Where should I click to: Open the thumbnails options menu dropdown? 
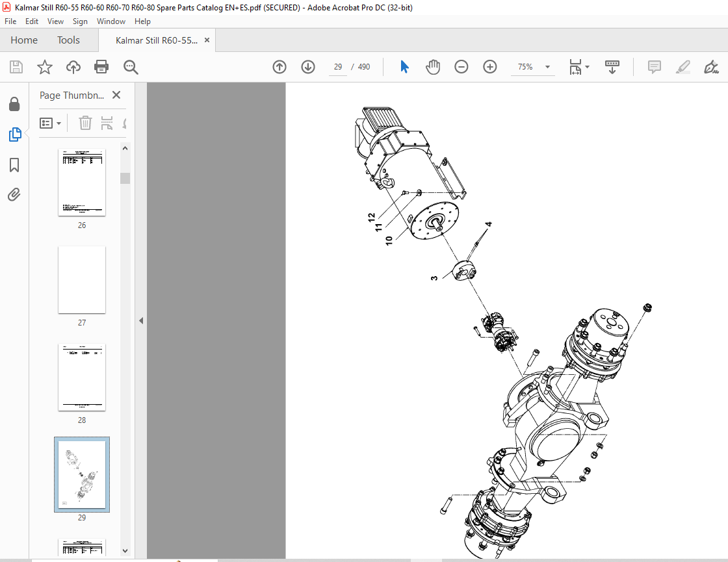[51, 123]
